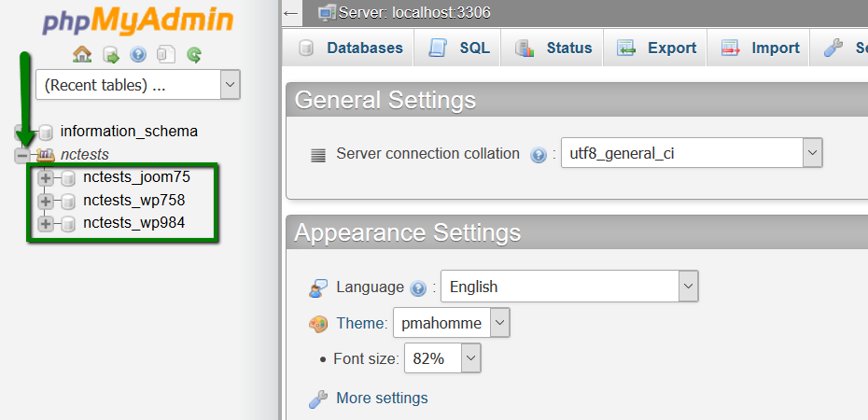Click database icon beside information_schema

click(x=46, y=133)
